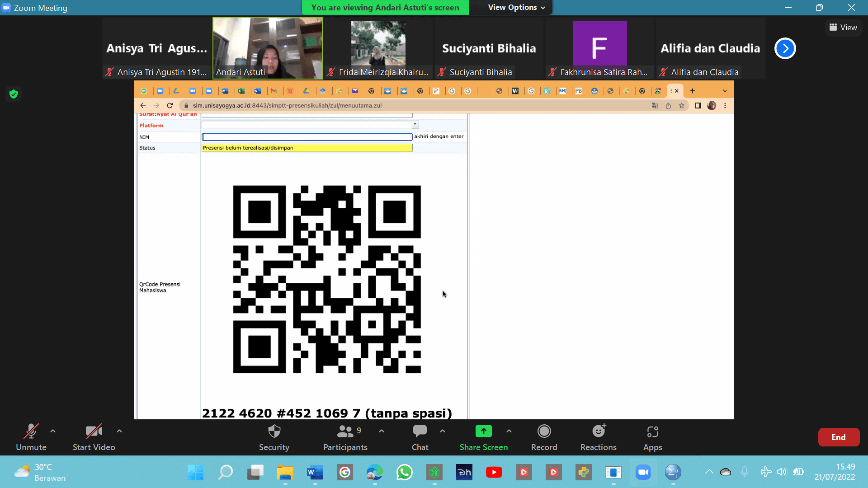Open a new browser tab
This screenshot has height=488, width=868.
(692, 91)
